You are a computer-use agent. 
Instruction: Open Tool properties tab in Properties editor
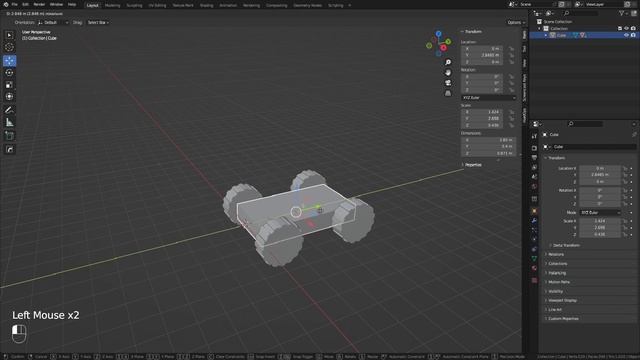pos(534,136)
